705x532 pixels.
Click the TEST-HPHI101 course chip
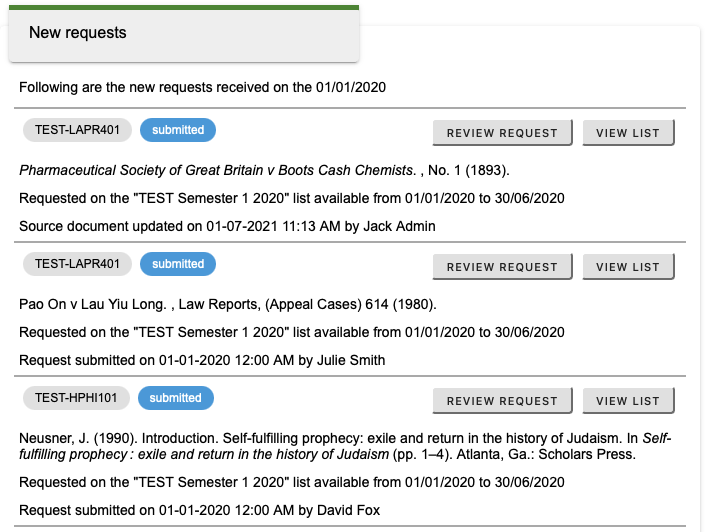pyautogui.click(x=76, y=398)
